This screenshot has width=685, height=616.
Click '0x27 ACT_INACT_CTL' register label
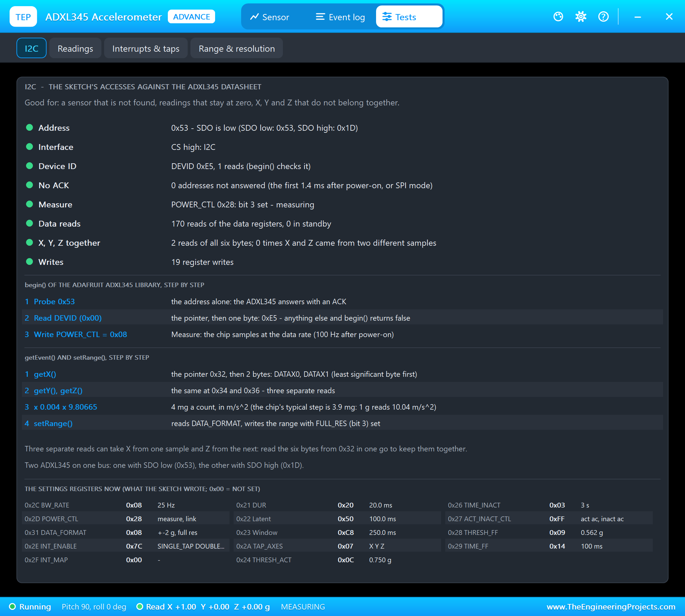tap(480, 519)
